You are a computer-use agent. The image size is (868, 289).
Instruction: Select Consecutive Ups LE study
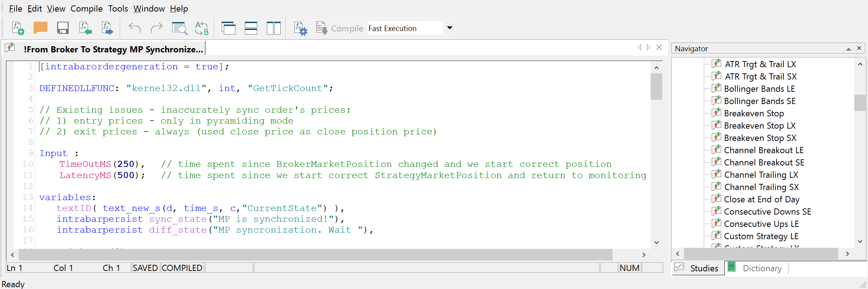[x=761, y=224]
